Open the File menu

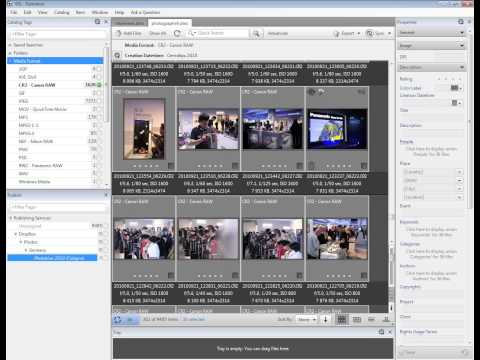13,12
